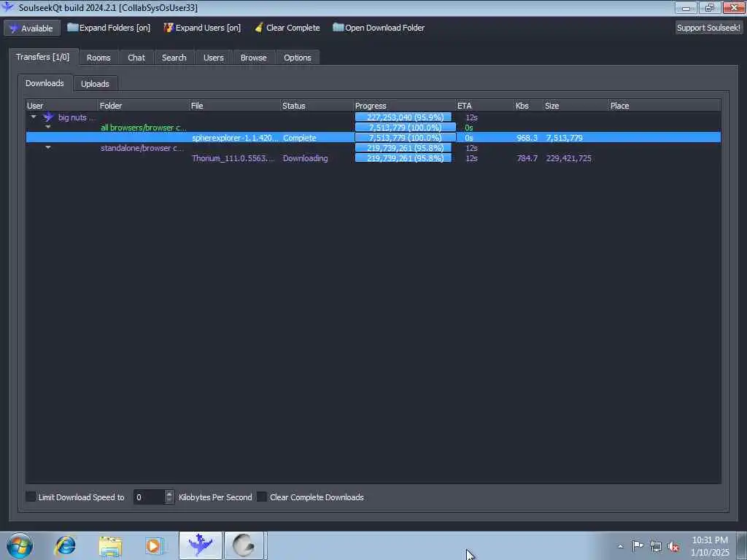Click the big nuts user bird icon
This screenshot has width=747, height=560.
pos(48,117)
